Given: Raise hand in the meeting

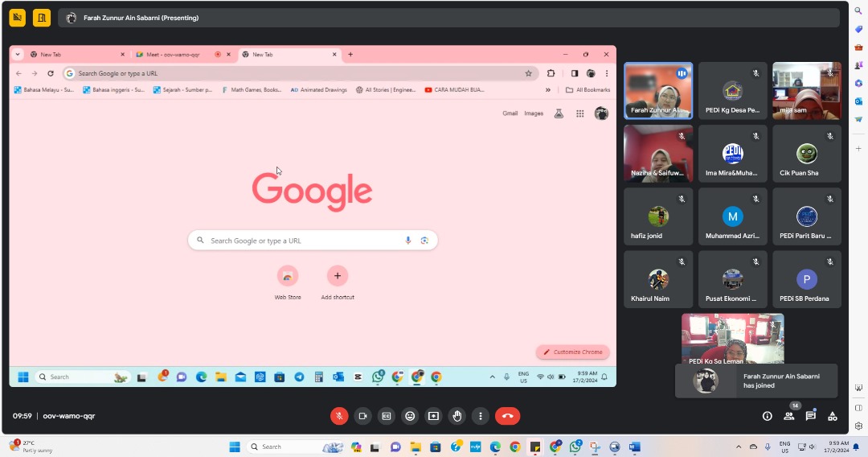Looking at the screenshot, I should [x=457, y=416].
